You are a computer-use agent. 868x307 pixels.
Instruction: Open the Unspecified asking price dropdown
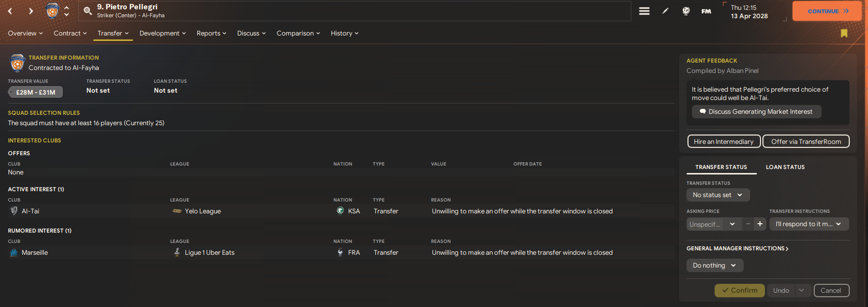click(714, 224)
